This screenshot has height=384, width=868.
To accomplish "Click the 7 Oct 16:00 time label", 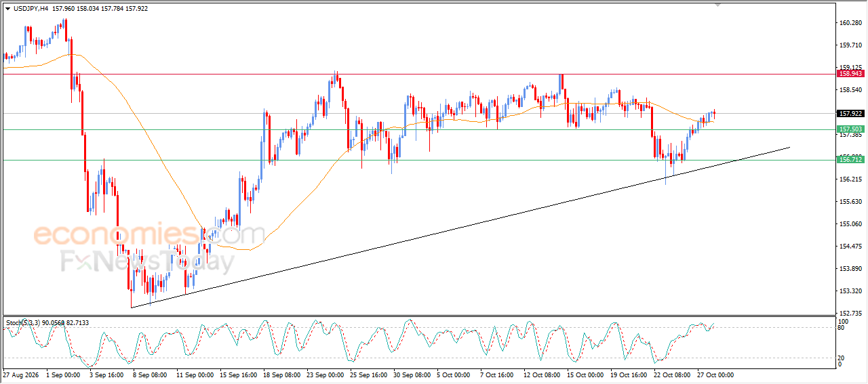I will click(x=498, y=375).
